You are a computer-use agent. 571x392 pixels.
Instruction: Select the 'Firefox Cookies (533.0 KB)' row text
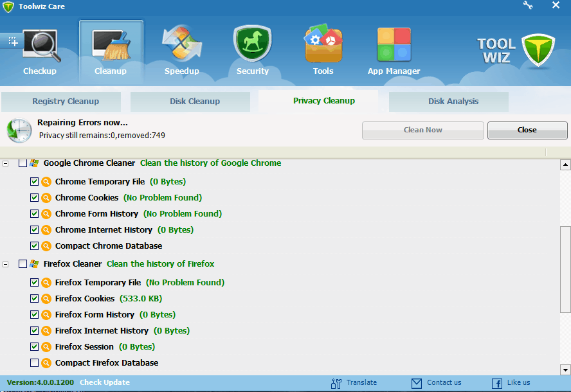(109, 298)
